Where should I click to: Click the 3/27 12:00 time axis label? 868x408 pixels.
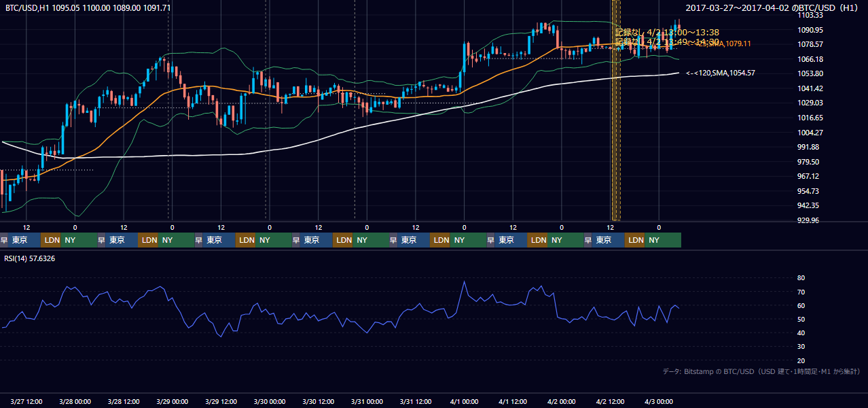coord(26,401)
